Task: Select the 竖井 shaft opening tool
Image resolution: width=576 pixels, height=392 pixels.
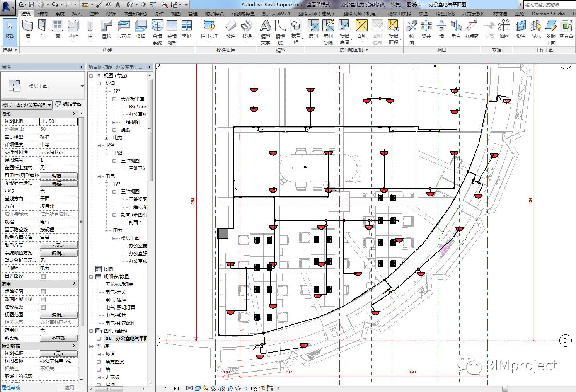Action: coord(426,29)
